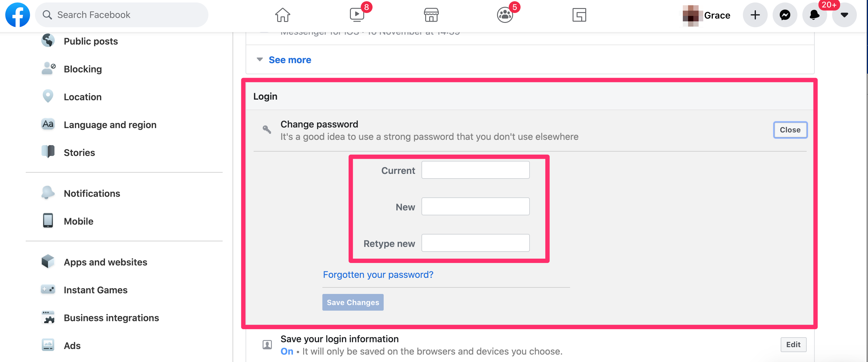Click the marketplace store icon

point(432,15)
